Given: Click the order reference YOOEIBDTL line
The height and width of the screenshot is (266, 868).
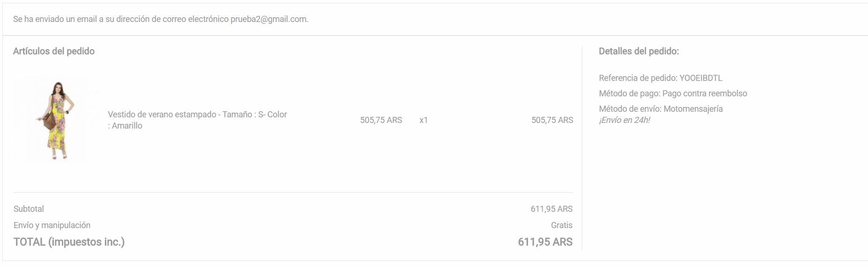Looking at the screenshot, I should click(660, 78).
